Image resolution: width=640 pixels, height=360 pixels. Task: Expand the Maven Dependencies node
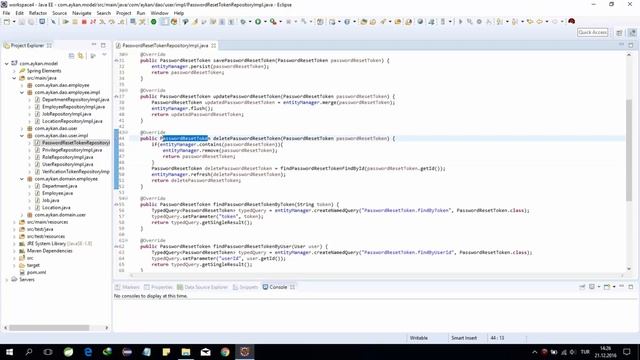point(14,251)
